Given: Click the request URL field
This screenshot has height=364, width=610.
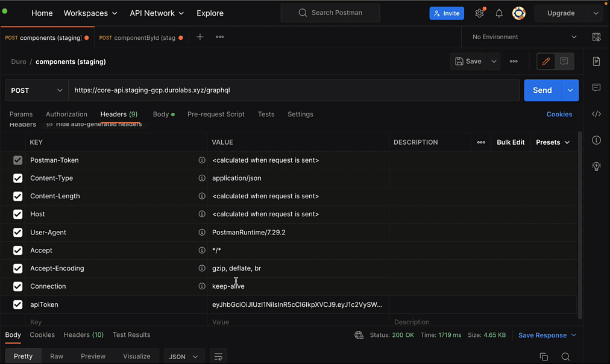Looking at the screenshot, I should tap(294, 90).
